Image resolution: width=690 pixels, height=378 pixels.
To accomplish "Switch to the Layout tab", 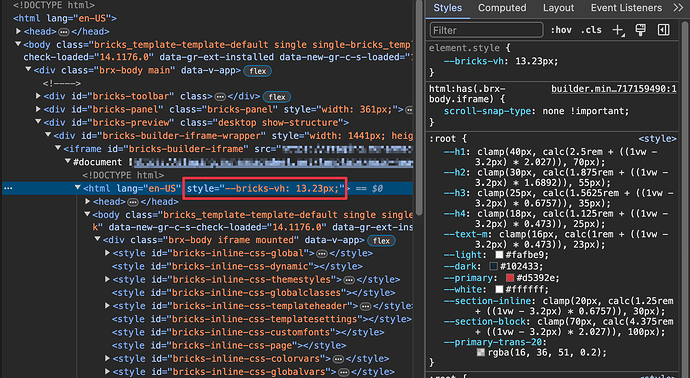I will pyautogui.click(x=558, y=8).
